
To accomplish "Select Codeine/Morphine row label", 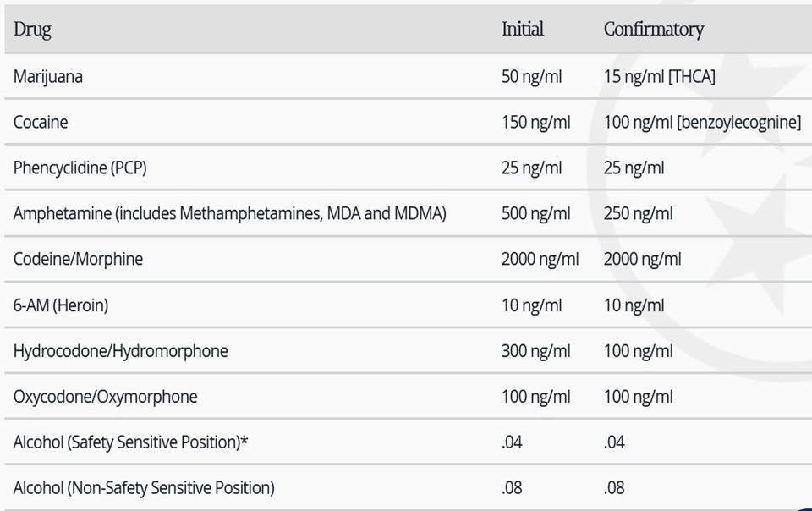I will pyautogui.click(x=78, y=259).
